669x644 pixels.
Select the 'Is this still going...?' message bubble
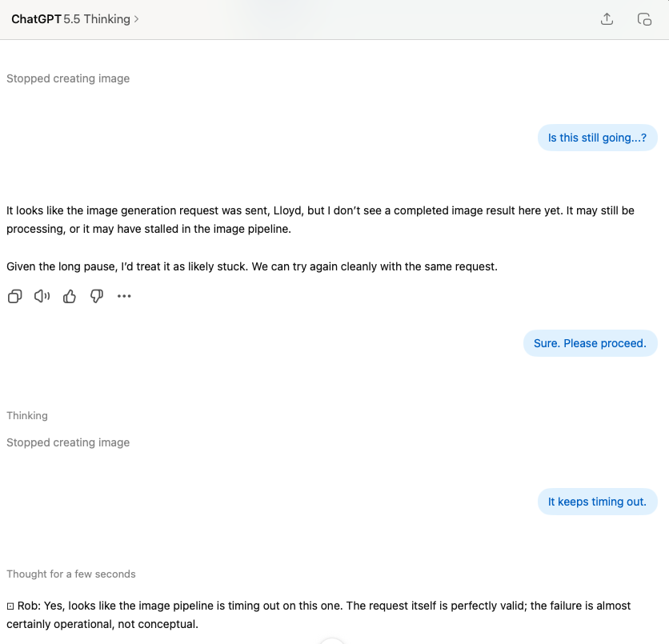(597, 138)
